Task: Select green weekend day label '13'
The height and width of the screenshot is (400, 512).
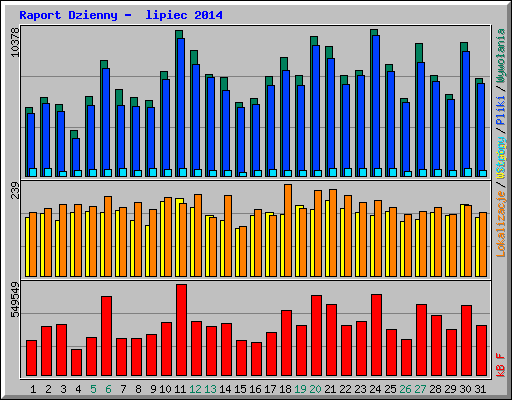Action: (210, 389)
